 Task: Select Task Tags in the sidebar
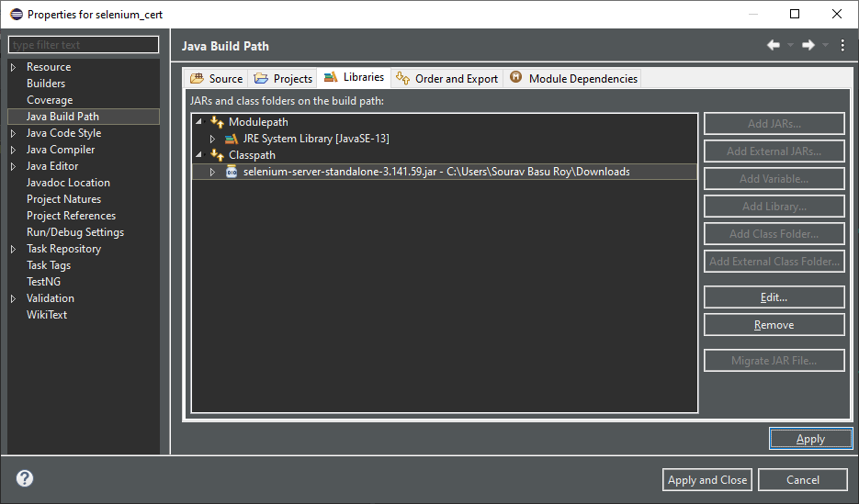49,265
